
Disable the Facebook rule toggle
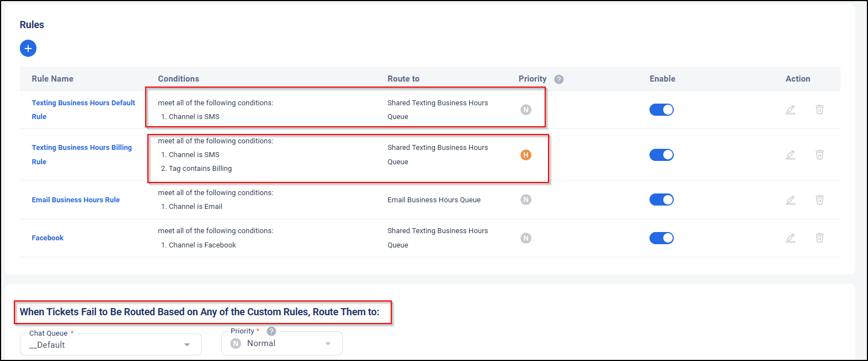pos(661,238)
